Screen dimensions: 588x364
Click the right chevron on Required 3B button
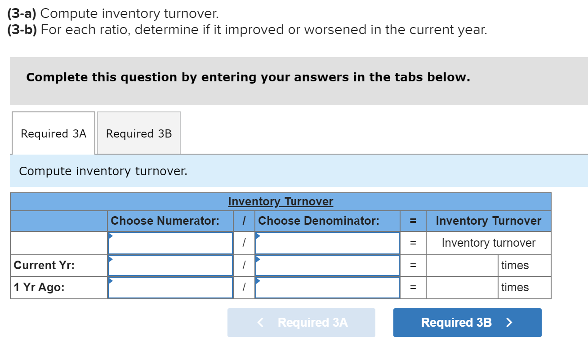[x=509, y=322]
